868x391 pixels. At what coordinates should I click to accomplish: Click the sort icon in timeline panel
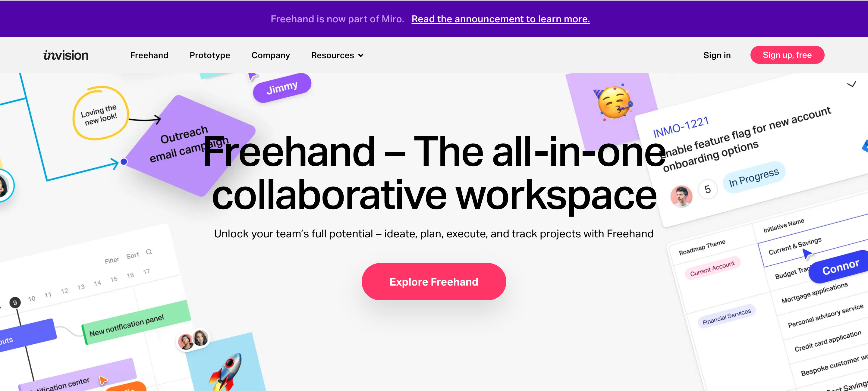(x=132, y=255)
